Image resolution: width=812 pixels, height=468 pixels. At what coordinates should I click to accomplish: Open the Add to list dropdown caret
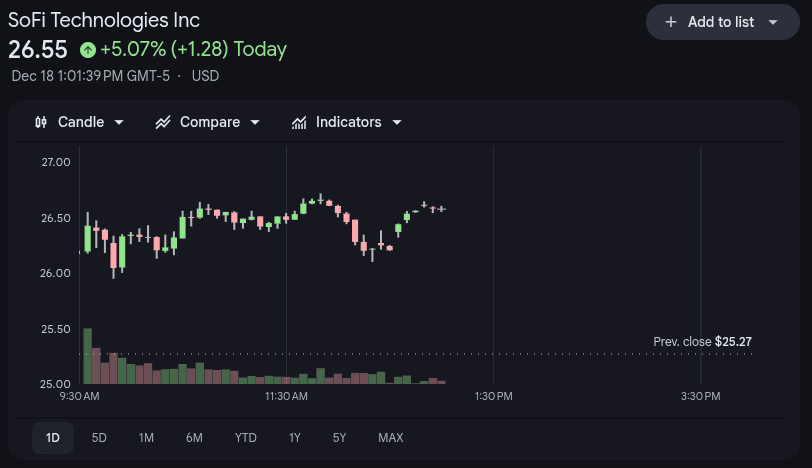point(772,22)
